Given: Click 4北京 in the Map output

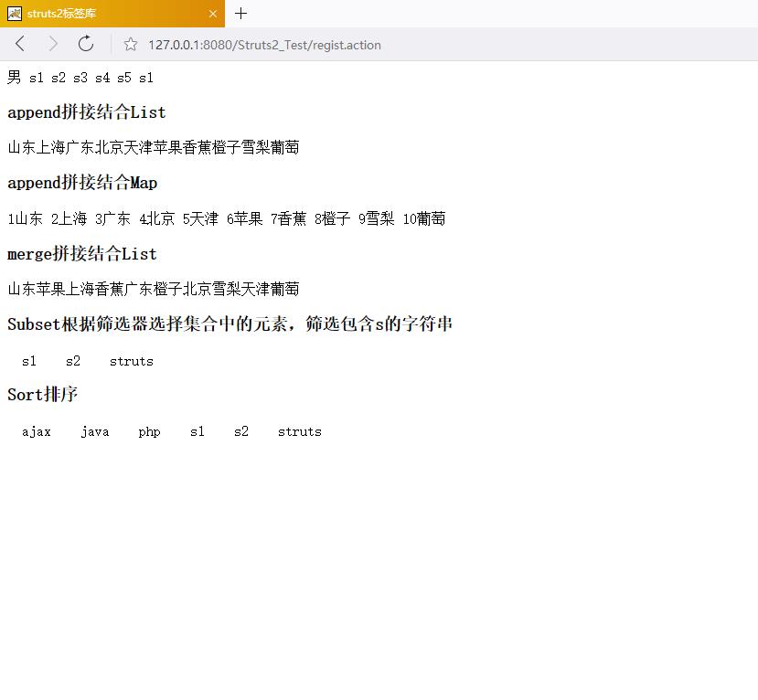Looking at the screenshot, I should click(x=156, y=218).
